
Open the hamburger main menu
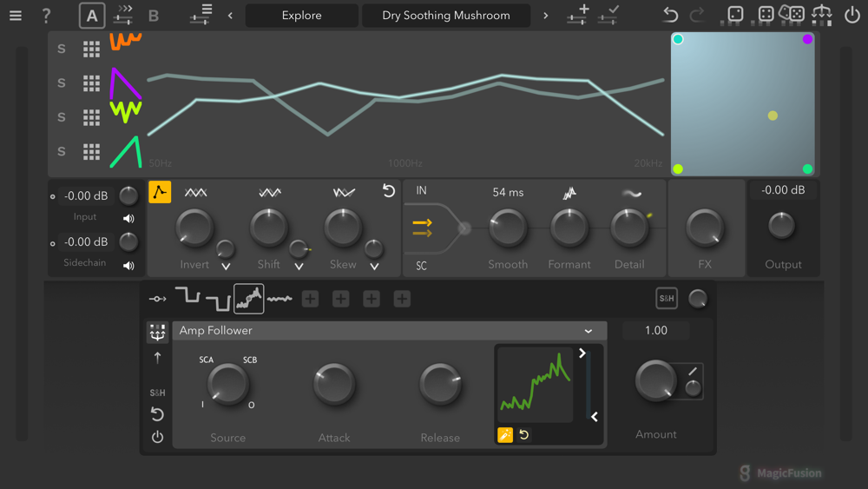point(16,16)
